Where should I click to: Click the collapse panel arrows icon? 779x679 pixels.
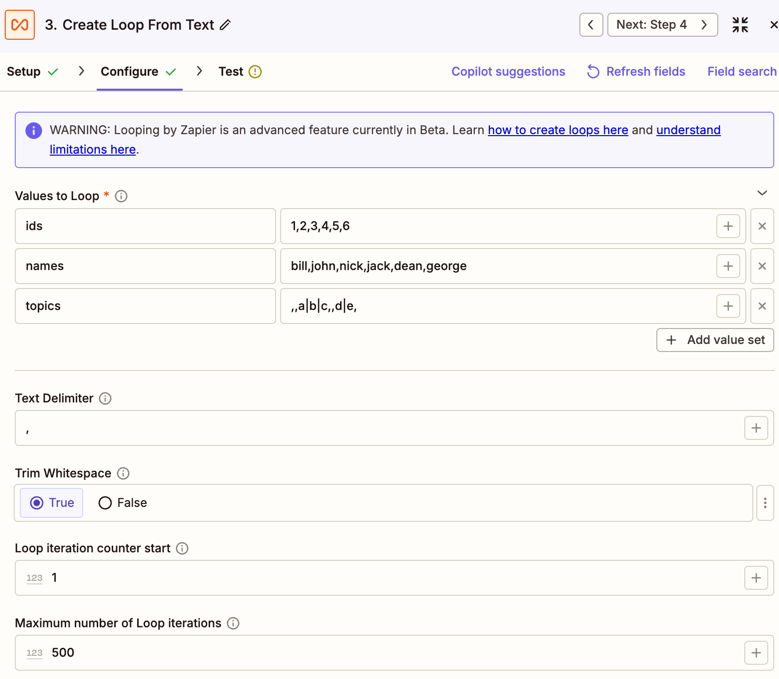tap(740, 25)
